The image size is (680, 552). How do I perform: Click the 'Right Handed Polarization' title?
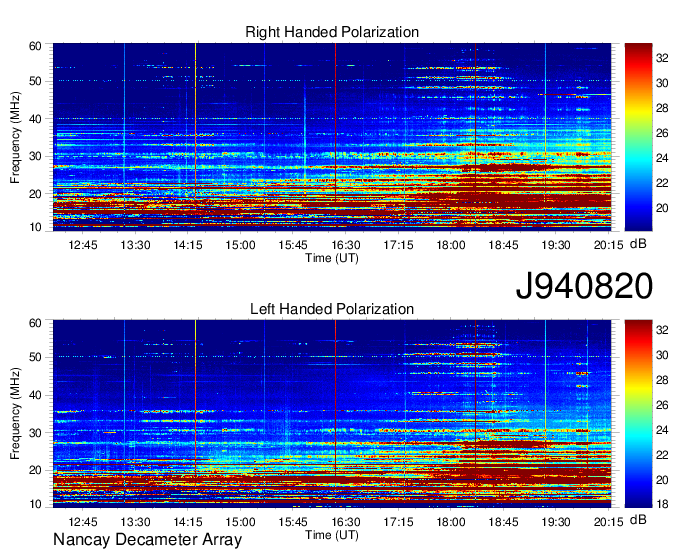pos(332,32)
